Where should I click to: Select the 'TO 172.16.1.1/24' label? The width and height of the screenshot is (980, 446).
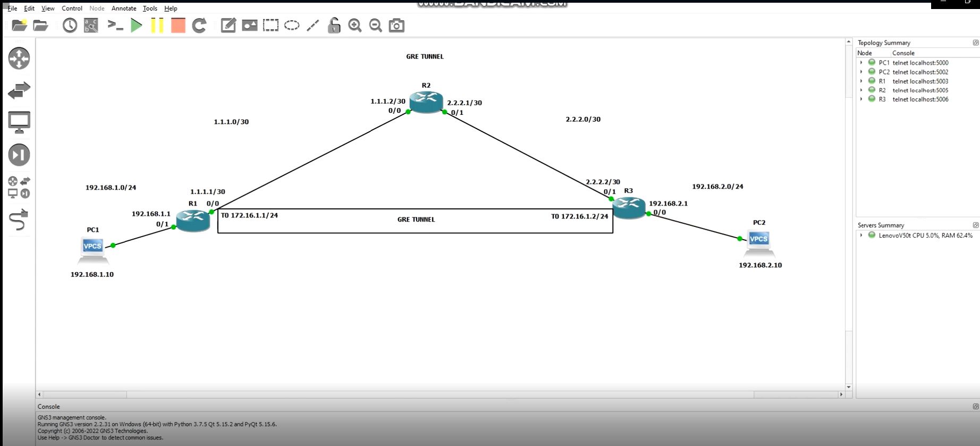(x=249, y=215)
